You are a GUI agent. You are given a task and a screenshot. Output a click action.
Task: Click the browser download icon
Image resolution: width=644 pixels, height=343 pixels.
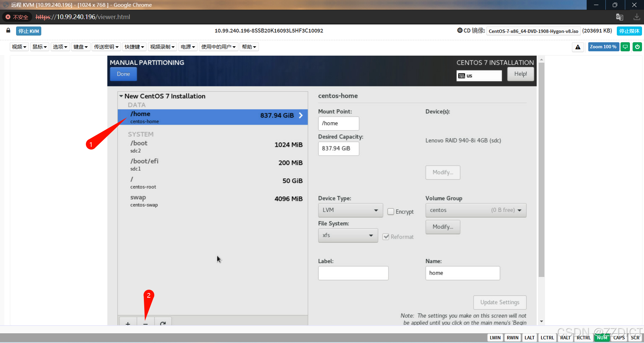(636, 17)
